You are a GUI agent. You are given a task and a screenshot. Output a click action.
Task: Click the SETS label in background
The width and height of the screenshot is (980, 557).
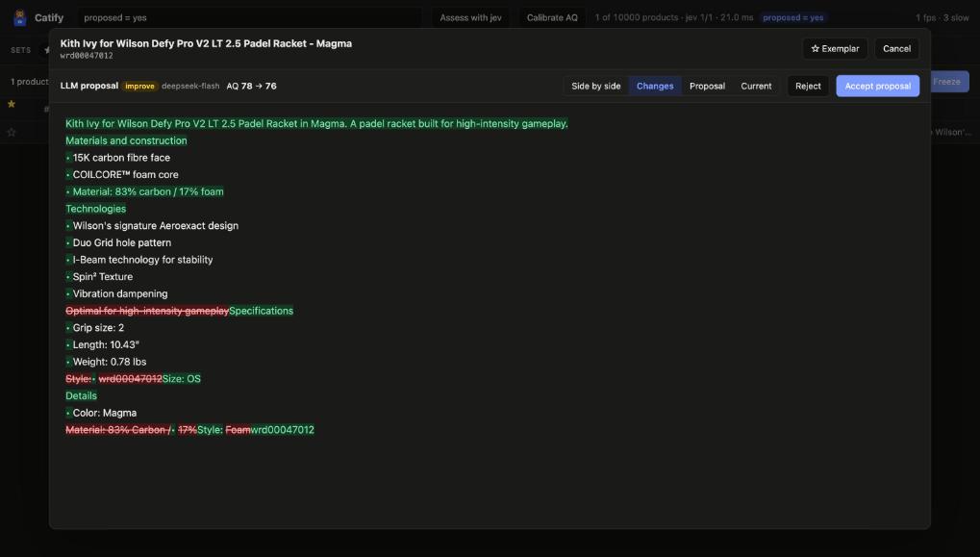[20, 50]
